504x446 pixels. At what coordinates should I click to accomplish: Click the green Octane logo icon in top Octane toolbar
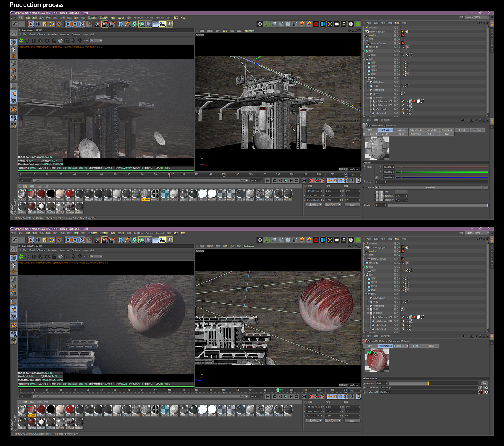tap(358, 24)
